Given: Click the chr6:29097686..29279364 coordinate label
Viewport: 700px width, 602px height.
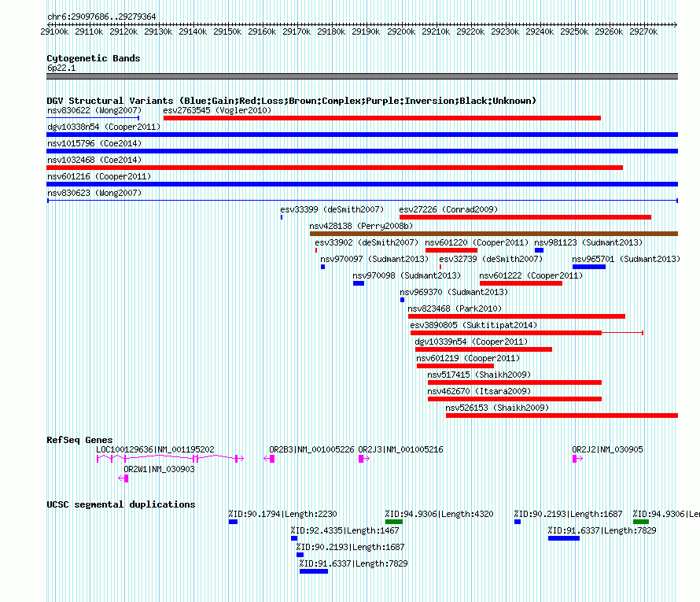Looking at the screenshot, I should 101,17.
